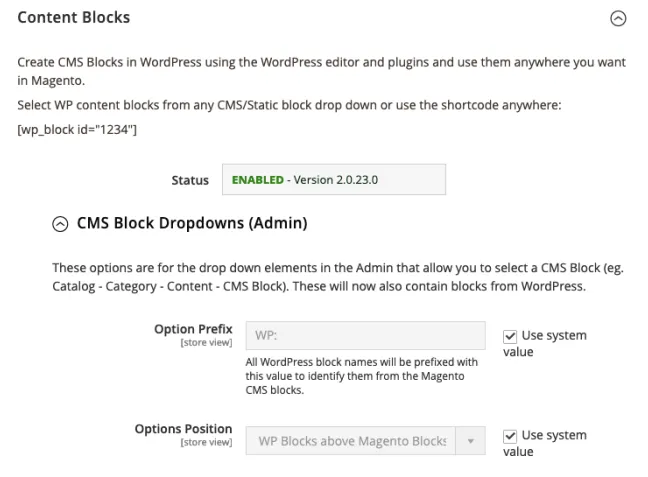Click the Option Prefix field label

(193, 329)
